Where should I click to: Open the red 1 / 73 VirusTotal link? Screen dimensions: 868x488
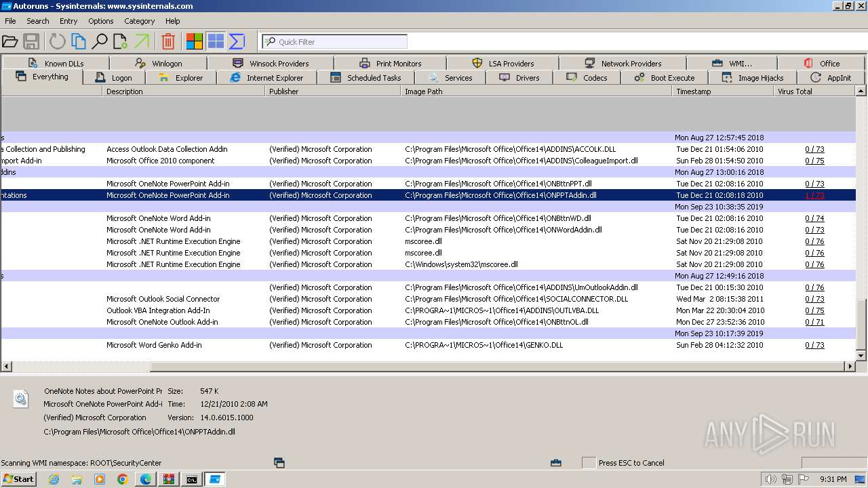coord(814,195)
